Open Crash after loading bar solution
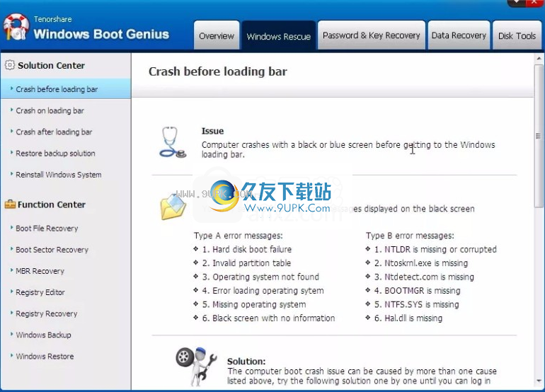Image resolution: width=545 pixels, height=392 pixels. [x=54, y=132]
